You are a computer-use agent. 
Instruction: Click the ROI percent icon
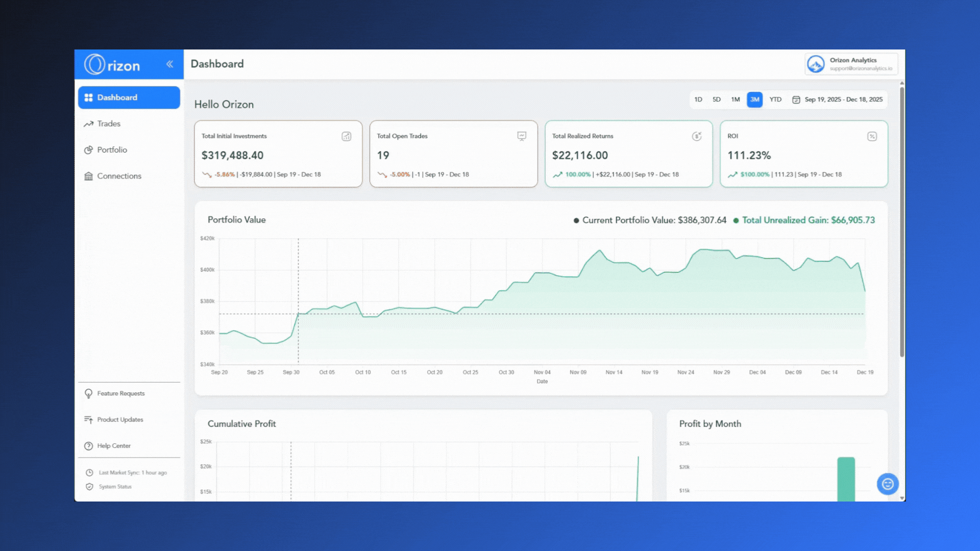[872, 136]
